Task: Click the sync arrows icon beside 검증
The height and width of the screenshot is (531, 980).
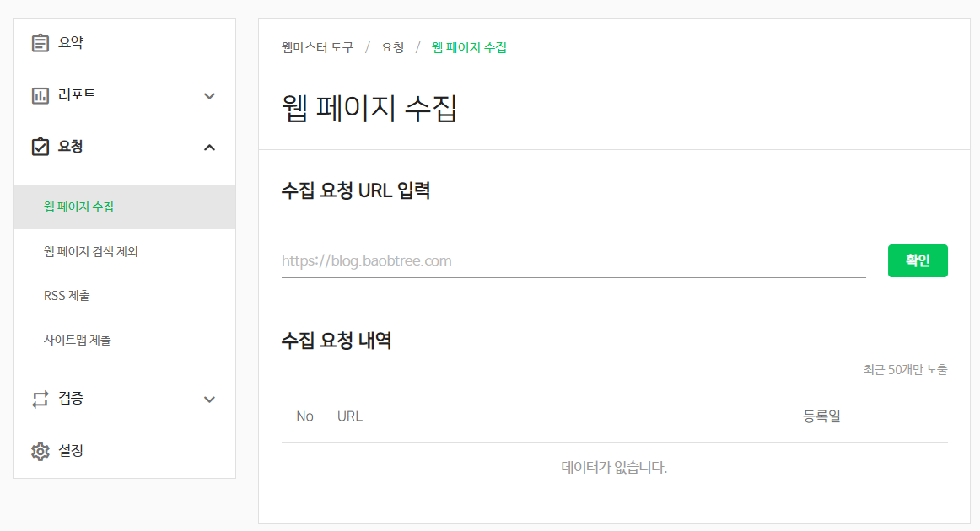Action: [x=40, y=399]
